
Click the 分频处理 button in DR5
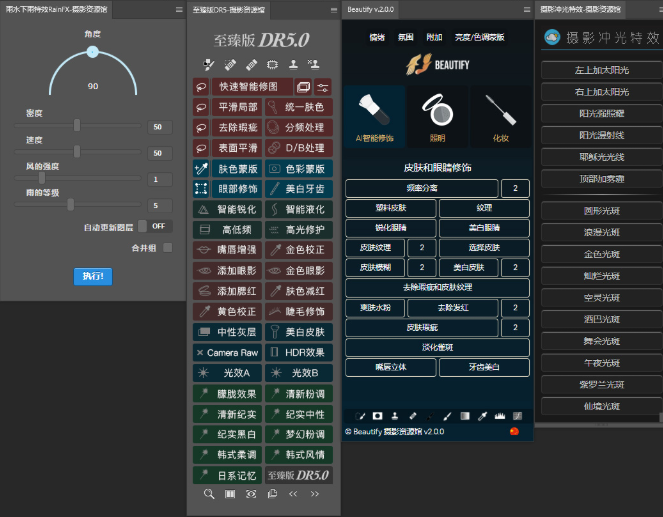point(299,128)
